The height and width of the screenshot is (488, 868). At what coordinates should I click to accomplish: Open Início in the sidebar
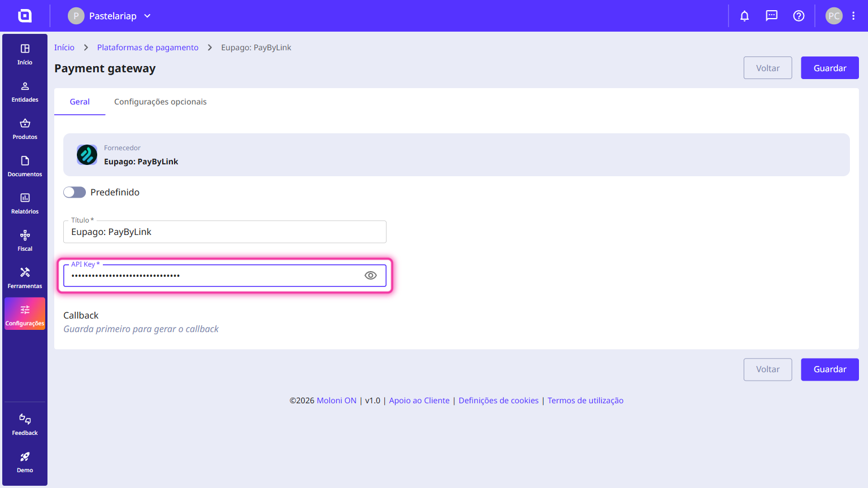coord(25,54)
